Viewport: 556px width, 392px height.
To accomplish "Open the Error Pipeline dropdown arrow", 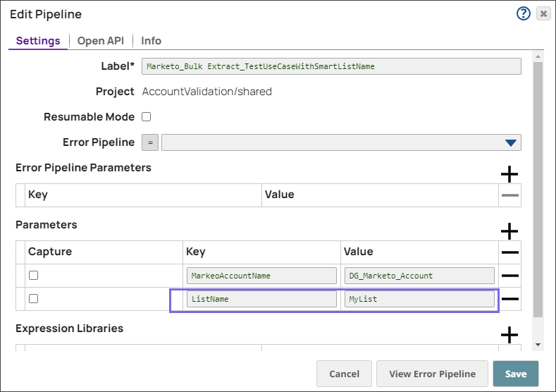I will point(511,142).
